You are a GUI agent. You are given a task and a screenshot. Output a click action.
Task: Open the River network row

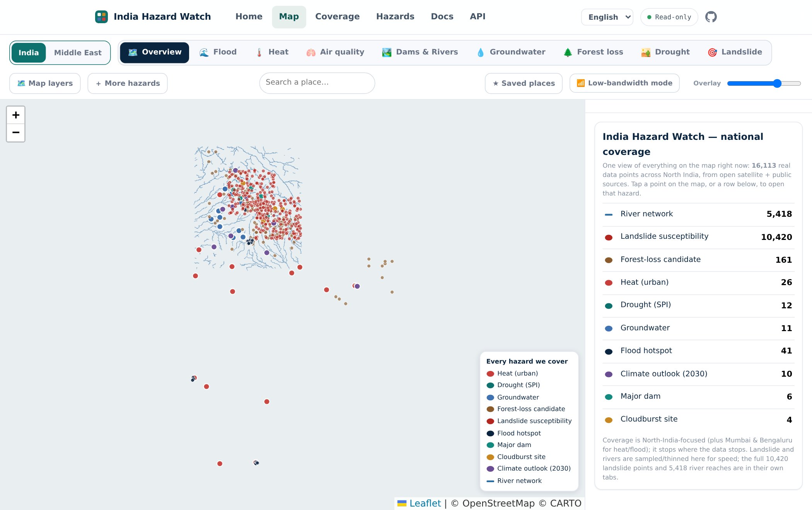click(698, 214)
